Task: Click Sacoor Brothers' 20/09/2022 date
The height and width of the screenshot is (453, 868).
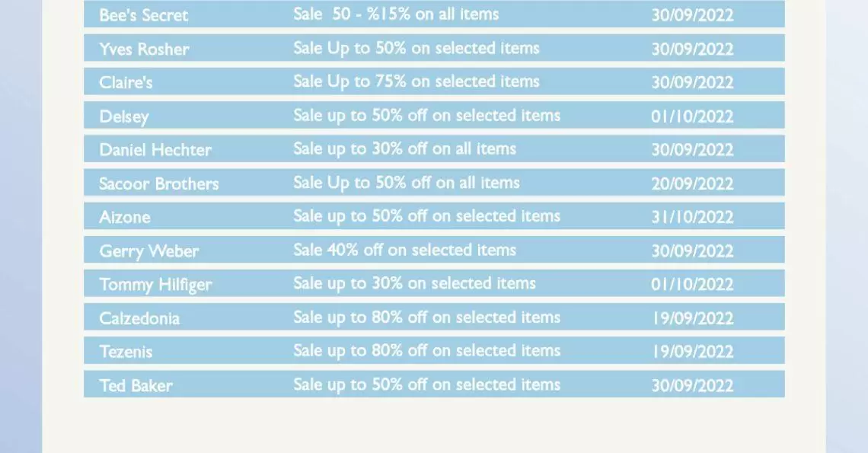Action: [x=692, y=183]
